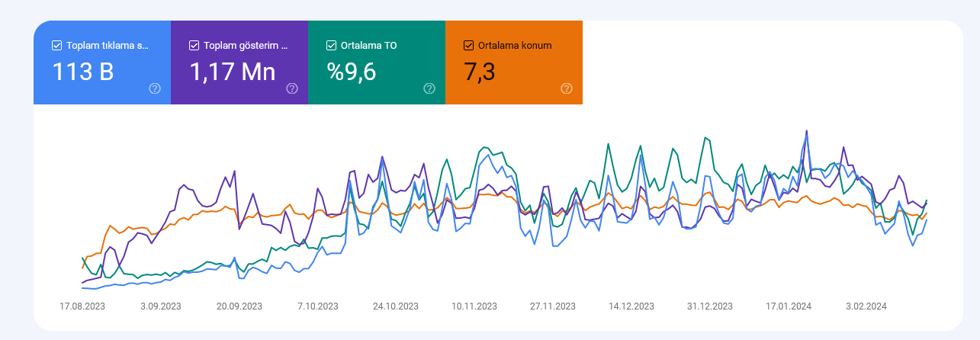
Task: Click the Toplam gösterim card title text
Action: point(246,45)
